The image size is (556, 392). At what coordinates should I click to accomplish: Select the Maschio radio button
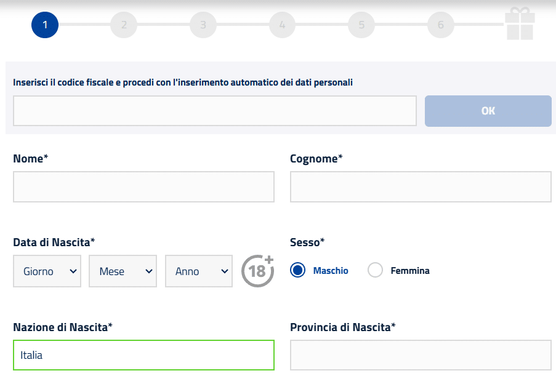click(x=298, y=271)
